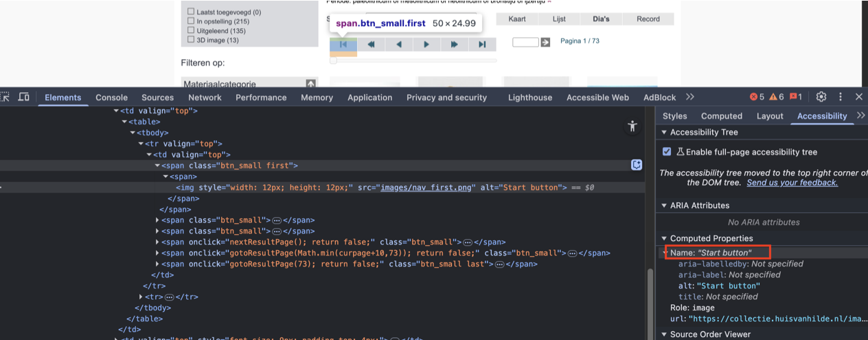The width and height of the screenshot is (868, 340).
Task: Collapse the Computed Properties section
Action: coord(663,238)
